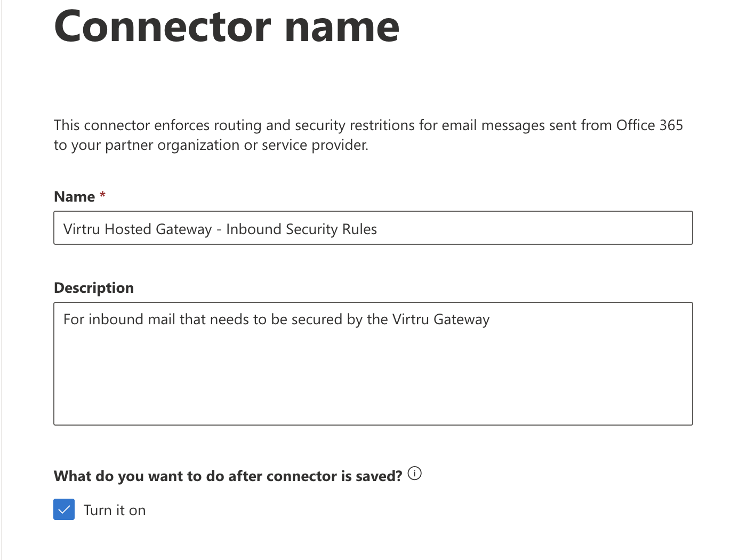The height and width of the screenshot is (560, 755).
Task: Place cursor after Virtru Gateway in Description
Action: click(x=491, y=319)
